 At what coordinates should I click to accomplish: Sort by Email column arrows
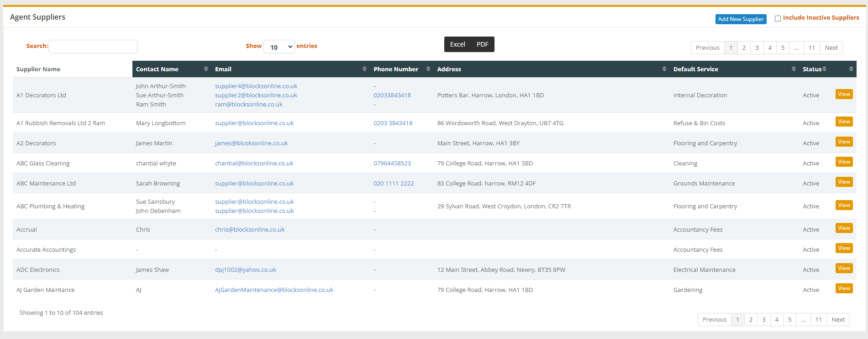[x=364, y=69]
